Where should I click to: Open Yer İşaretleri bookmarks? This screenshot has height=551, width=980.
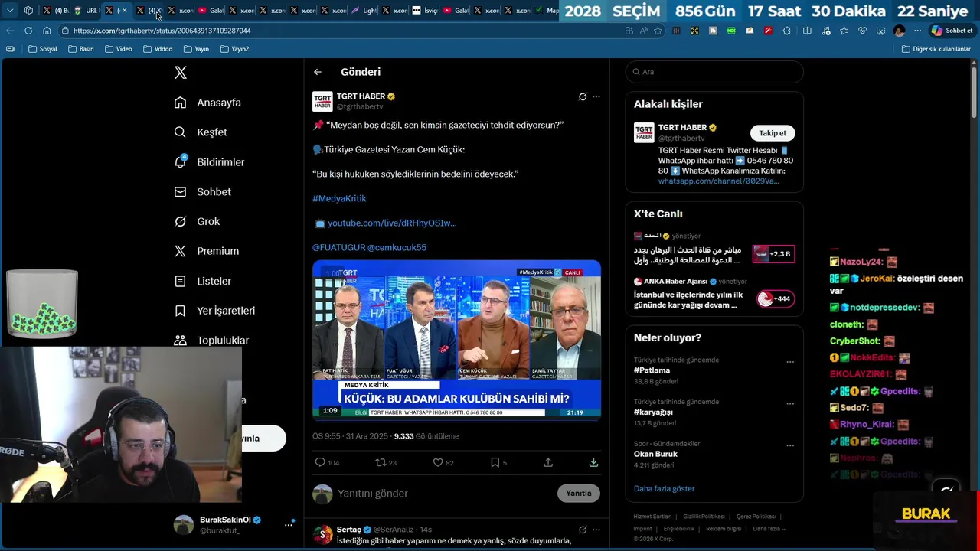pos(214,311)
